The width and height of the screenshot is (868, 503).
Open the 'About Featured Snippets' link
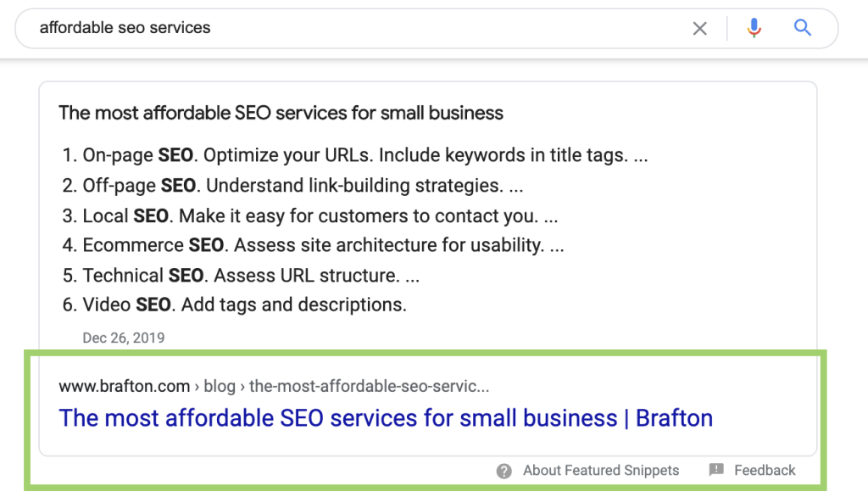click(601, 471)
